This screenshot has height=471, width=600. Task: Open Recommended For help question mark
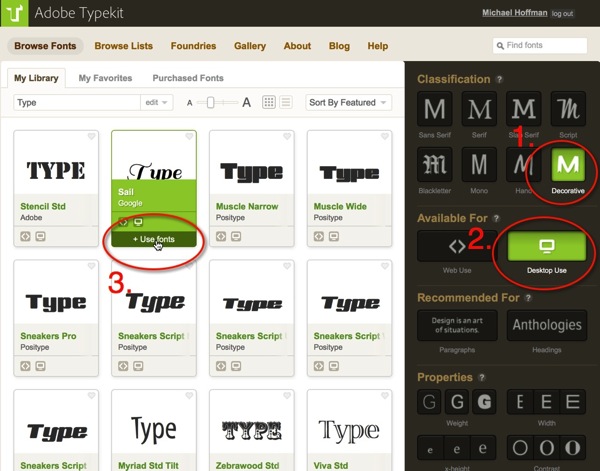[x=528, y=298]
